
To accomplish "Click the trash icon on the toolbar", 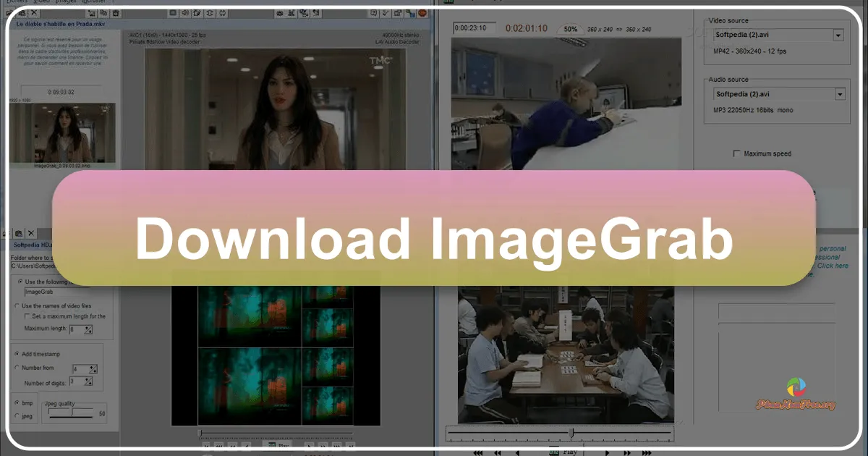I will coord(116,13).
